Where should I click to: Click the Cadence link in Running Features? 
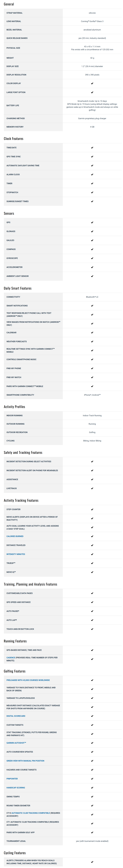coord(11,657)
